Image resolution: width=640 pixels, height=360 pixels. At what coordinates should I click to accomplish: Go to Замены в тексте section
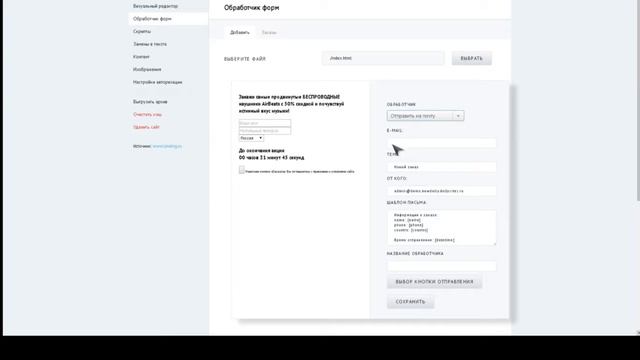point(150,44)
